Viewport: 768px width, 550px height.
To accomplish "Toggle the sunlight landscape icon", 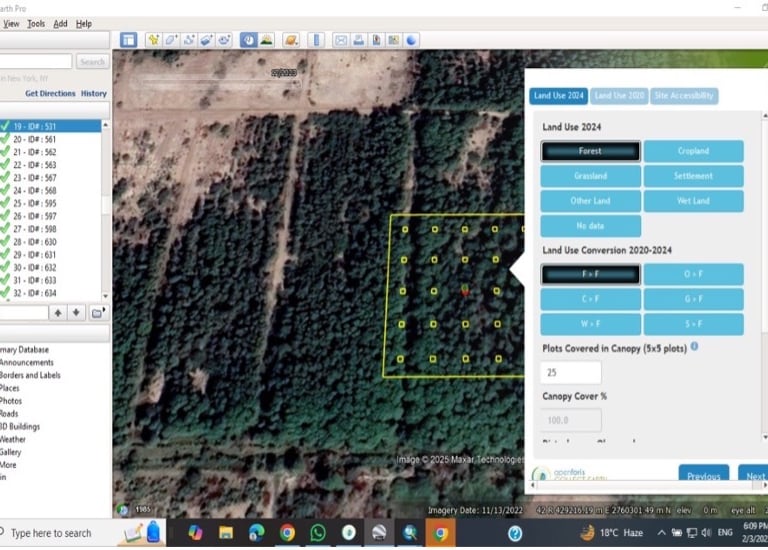I will 266,40.
